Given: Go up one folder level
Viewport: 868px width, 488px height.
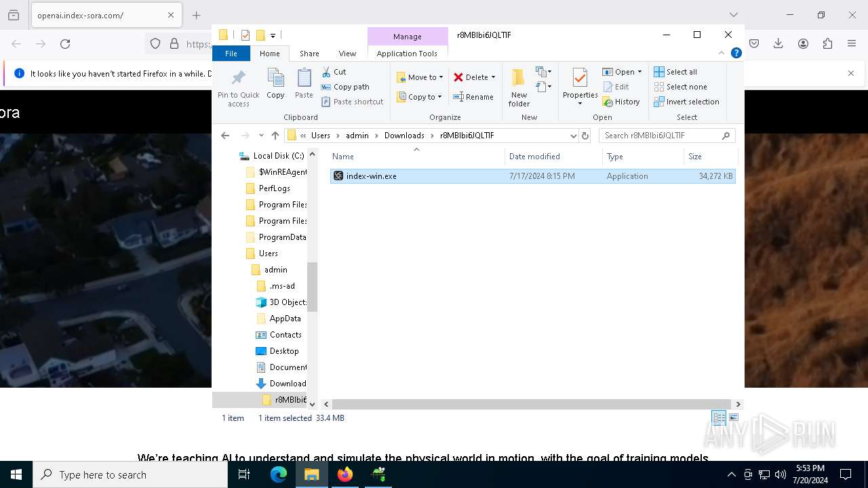Looking at the screenshot, I should [275, 136].
